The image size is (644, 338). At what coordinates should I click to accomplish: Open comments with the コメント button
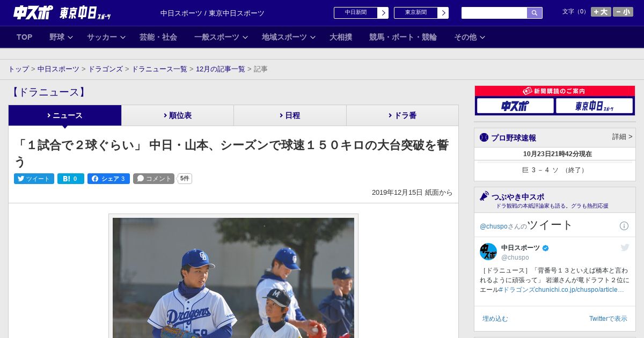click(153, 179)
